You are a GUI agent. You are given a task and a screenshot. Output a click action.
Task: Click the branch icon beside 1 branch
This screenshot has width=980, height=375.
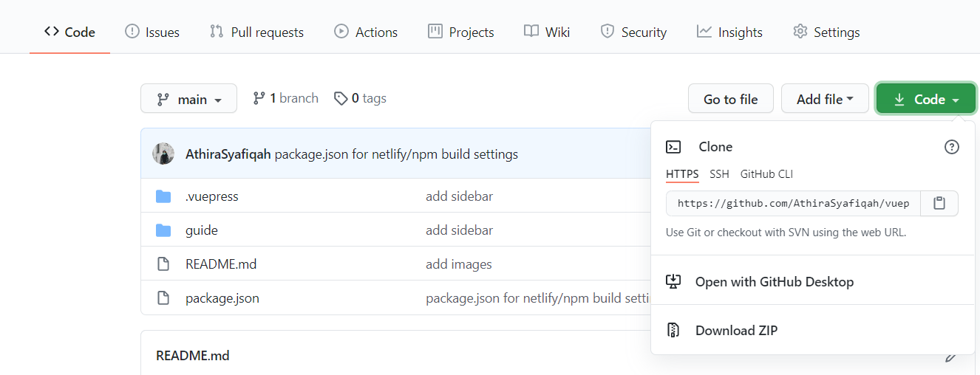259,98
